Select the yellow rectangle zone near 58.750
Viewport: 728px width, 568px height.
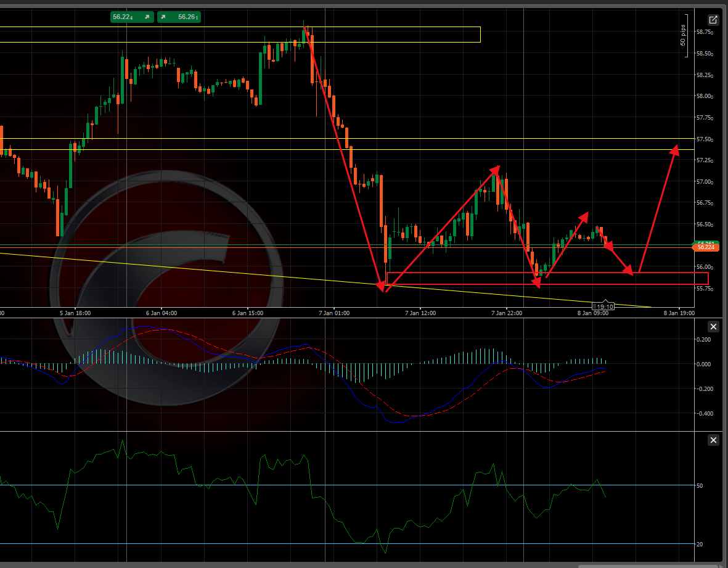pyautogui.click(x=240, y=35)
